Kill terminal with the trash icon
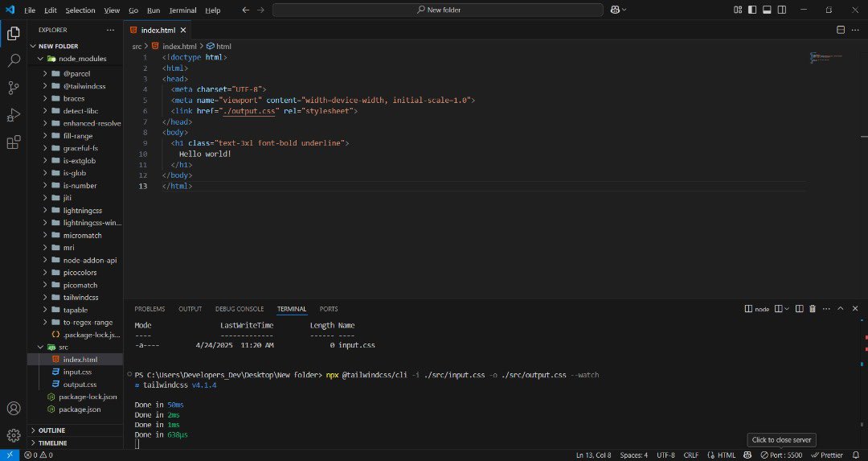 coord(813,309)
